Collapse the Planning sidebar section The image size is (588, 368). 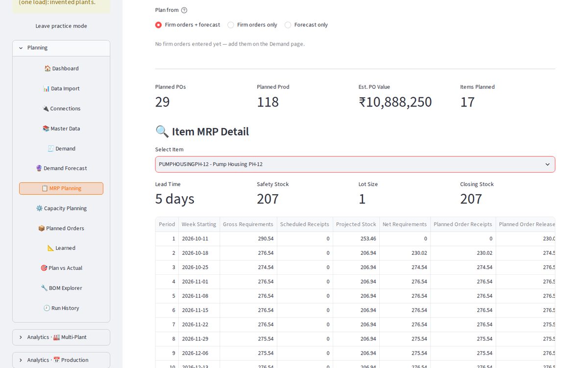pyautogui.click(x=61, y=48)
